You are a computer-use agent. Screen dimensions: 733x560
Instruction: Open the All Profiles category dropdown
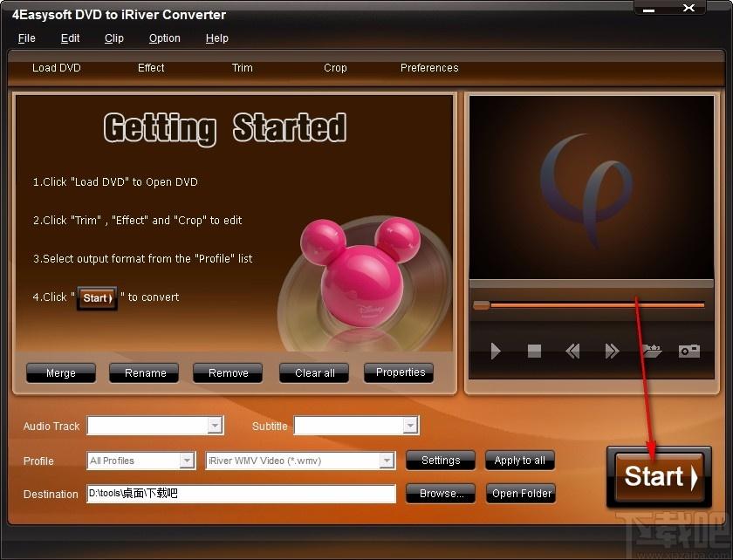[187, 461]
